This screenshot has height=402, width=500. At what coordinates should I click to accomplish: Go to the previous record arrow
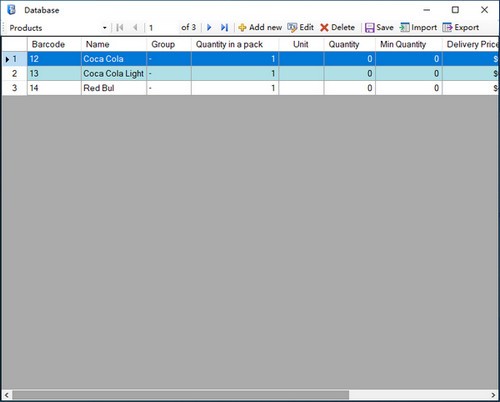(135, 28)
